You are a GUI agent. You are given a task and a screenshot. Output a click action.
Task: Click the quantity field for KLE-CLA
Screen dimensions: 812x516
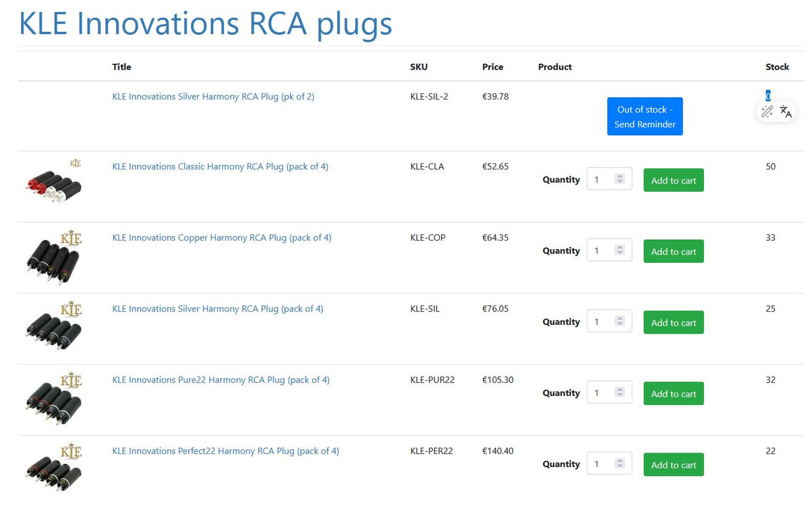609,179
